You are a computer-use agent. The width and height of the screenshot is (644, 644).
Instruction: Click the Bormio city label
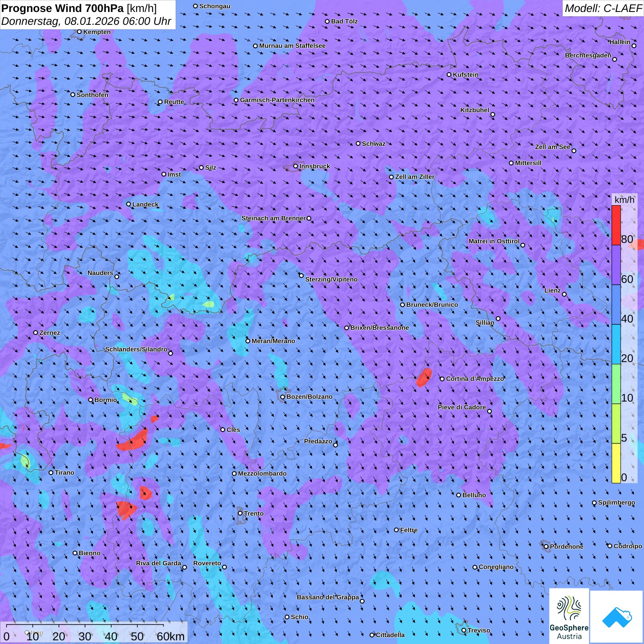click(106, 400)
